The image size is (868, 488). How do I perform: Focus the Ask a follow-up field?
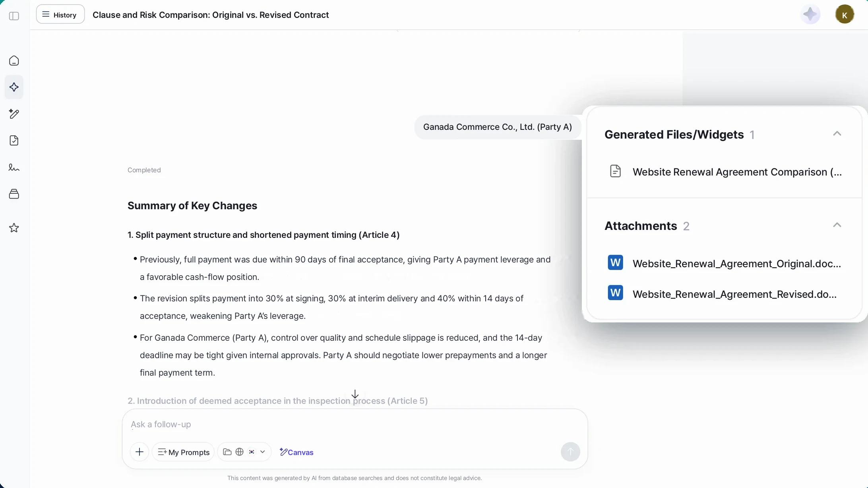(355, 424)
